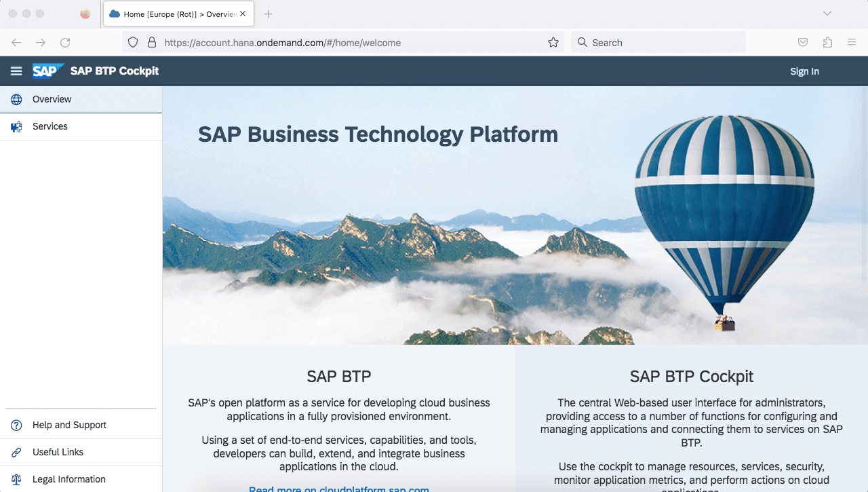Click the Overview globe icon

16,100
